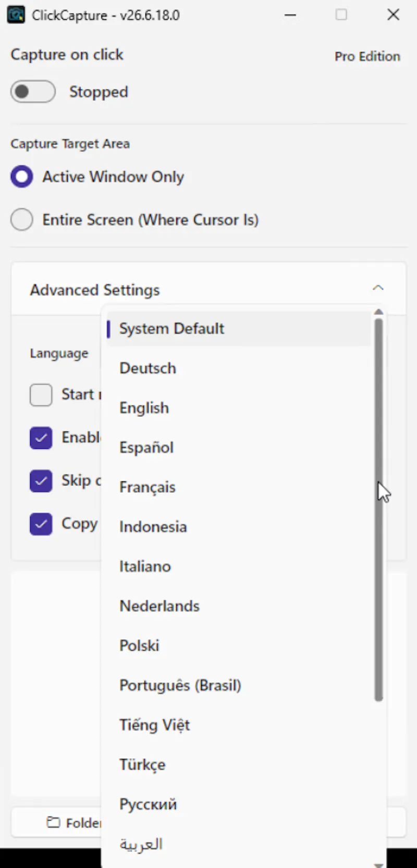
Task: Uncheck the Skip checkbox
Action: tap(41, 481)
